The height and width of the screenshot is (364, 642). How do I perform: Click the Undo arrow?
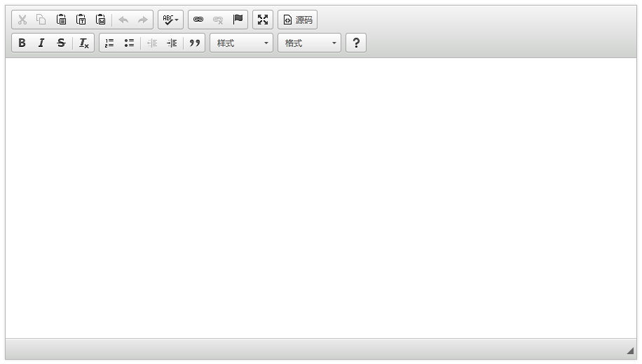point(123,20)
